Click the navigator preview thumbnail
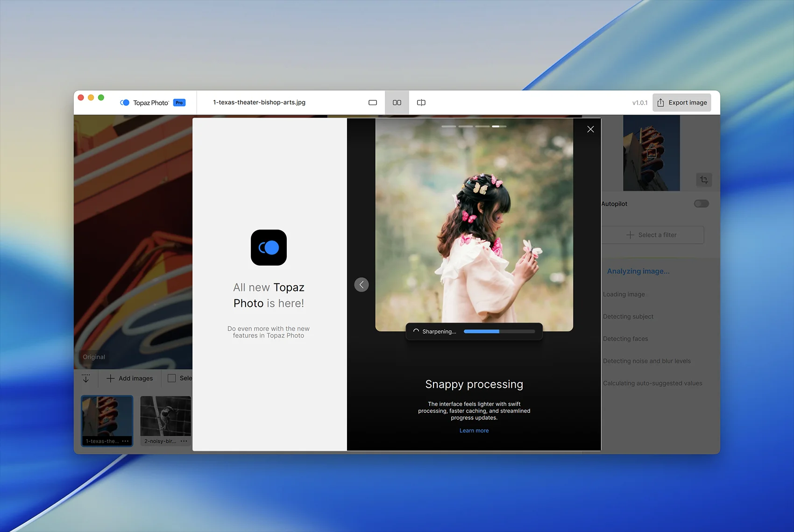Image resolution: width=794 pixels, height=532 pixels. (x=652, y=153)
